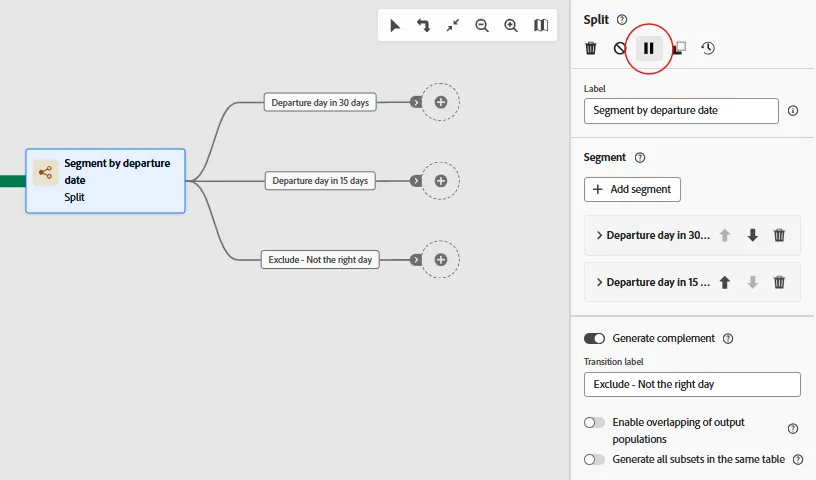816x480 pixels.
Task: Disable the Split activity
Action: click(x=619, y=48)
